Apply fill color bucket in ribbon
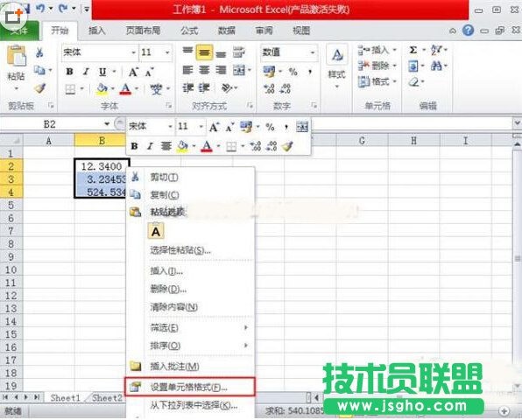The width and height of the screenshot is (522, 420). (x=102, y=88)
